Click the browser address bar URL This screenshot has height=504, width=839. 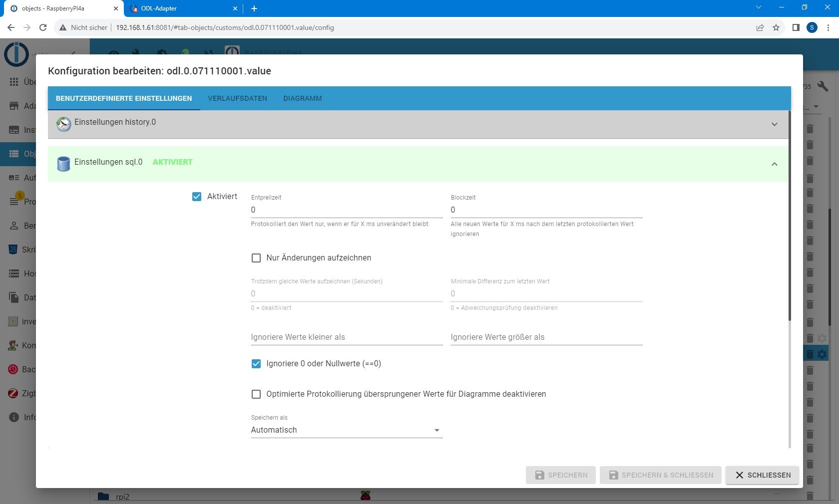pyautogui.click(x=225, y=27)
